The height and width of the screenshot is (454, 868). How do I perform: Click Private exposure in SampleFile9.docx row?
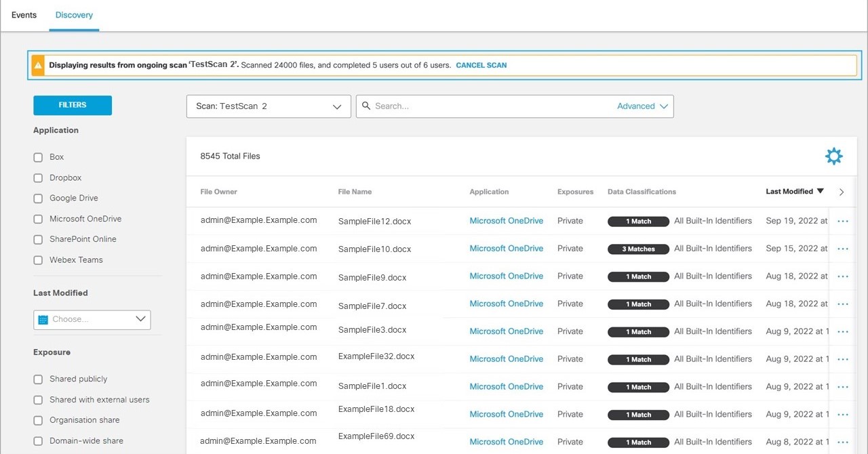[x=570, y=276]
